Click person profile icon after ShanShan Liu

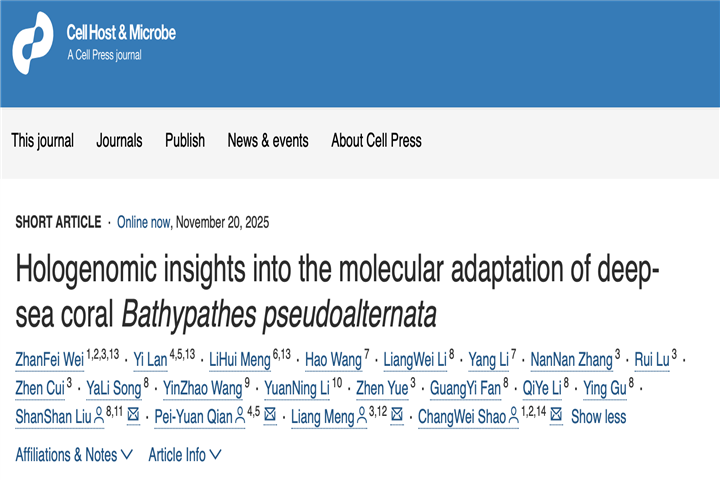pyautogui.click(x=98, y=416)
